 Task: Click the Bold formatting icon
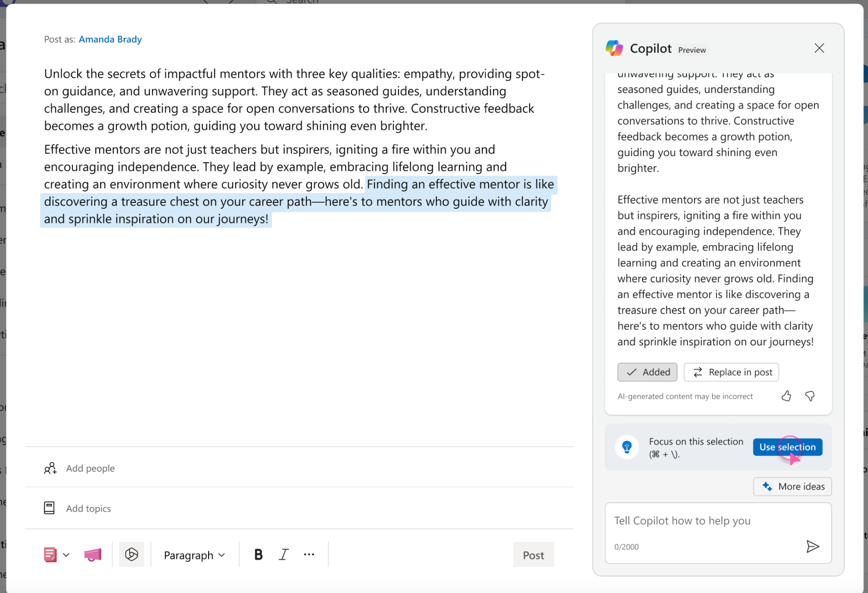(x=258, y=555)
